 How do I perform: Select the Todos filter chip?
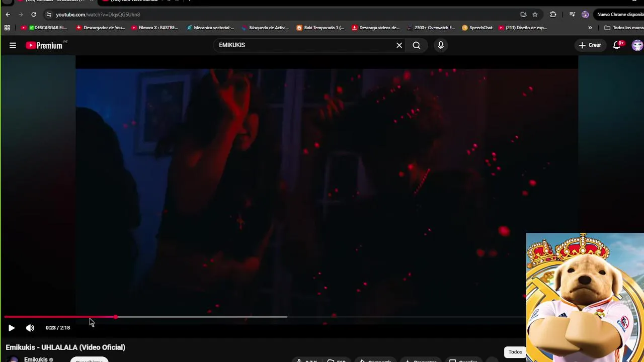pos(515,352)
